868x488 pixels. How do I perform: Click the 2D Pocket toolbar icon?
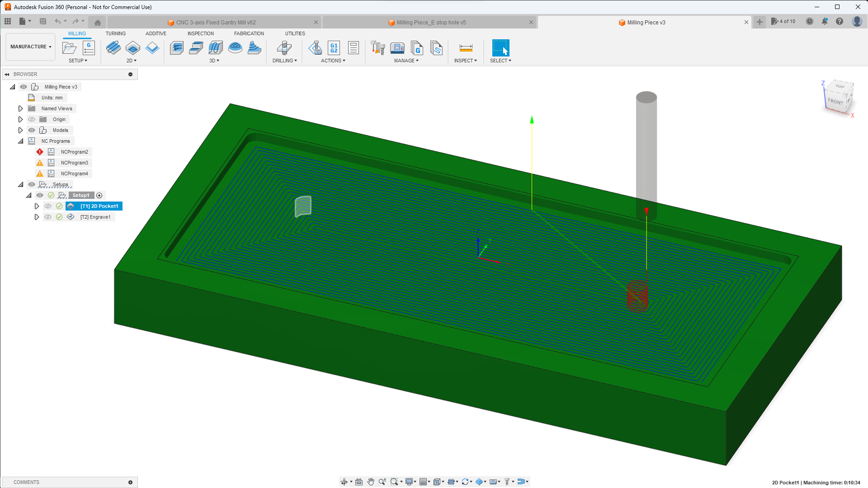pos(133,48)
